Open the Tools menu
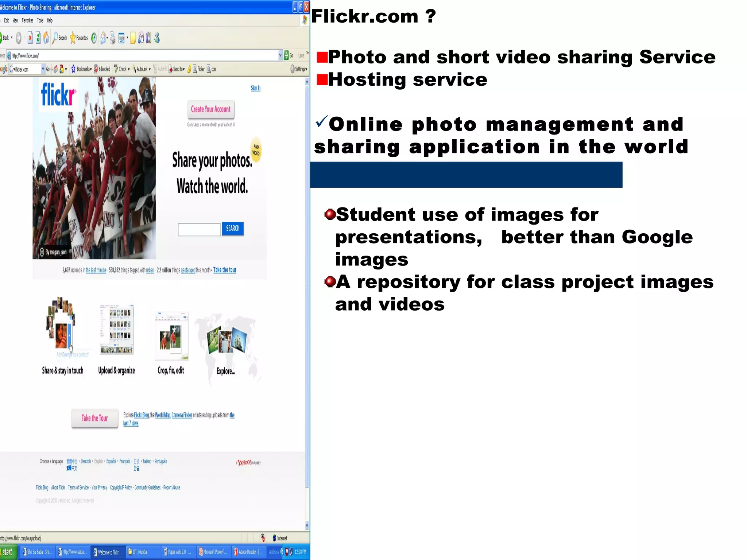 coord(40,20)
